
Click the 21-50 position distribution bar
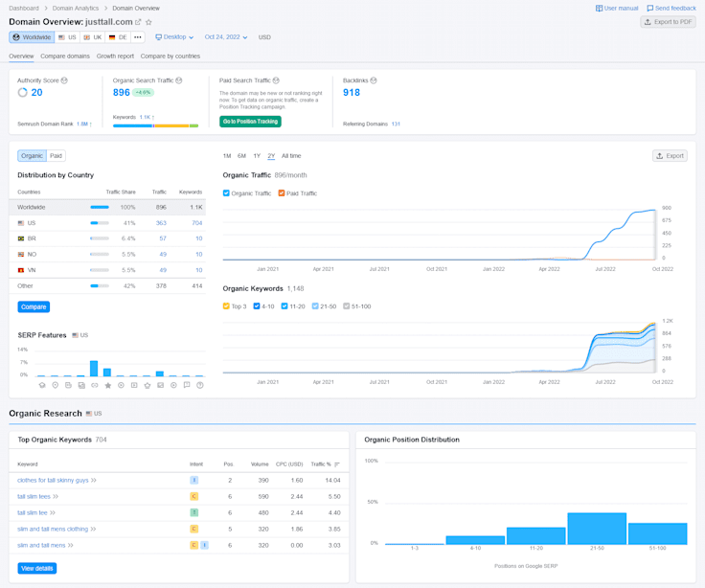tap(597, 529)
